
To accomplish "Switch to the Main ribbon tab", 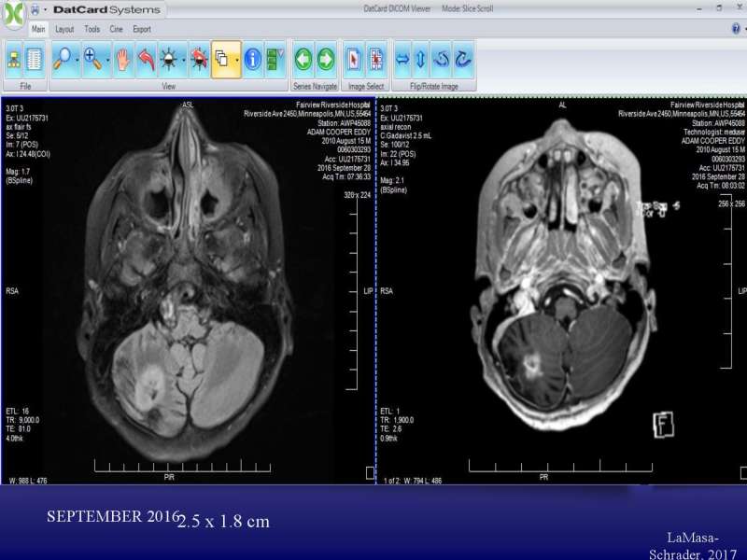I will 38,30.
